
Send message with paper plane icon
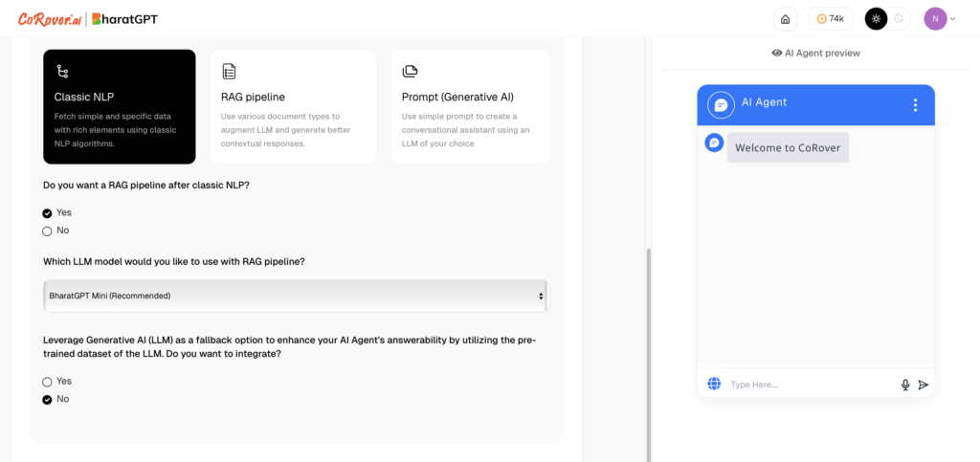click(924, 385)
